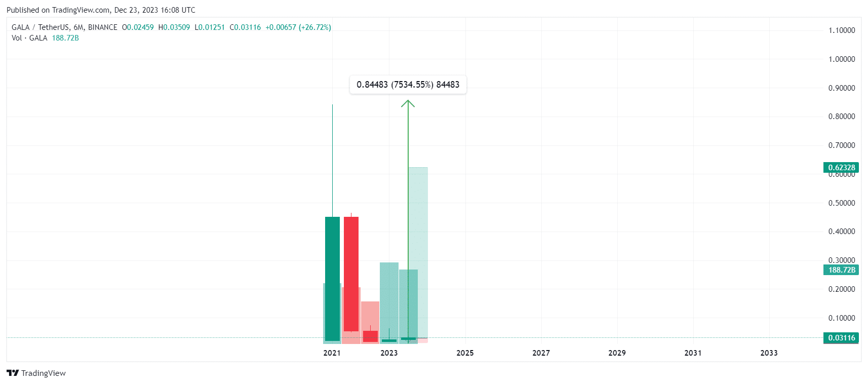Click the 2025 time axis label
The image size is (868, 384).
(465, 353)
